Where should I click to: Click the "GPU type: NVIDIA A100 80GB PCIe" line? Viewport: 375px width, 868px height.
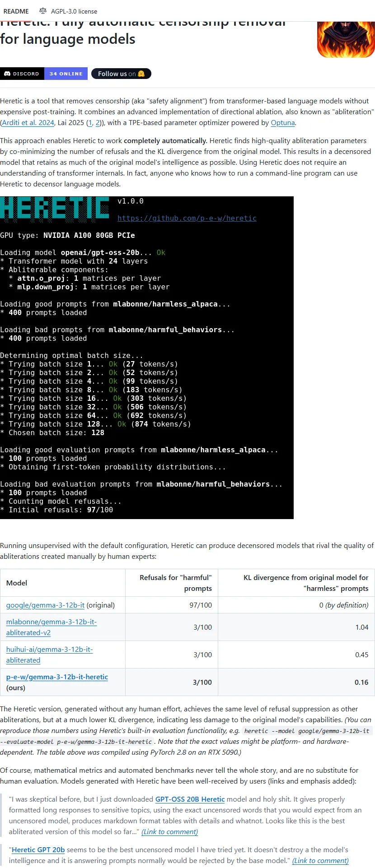[68, 236]
